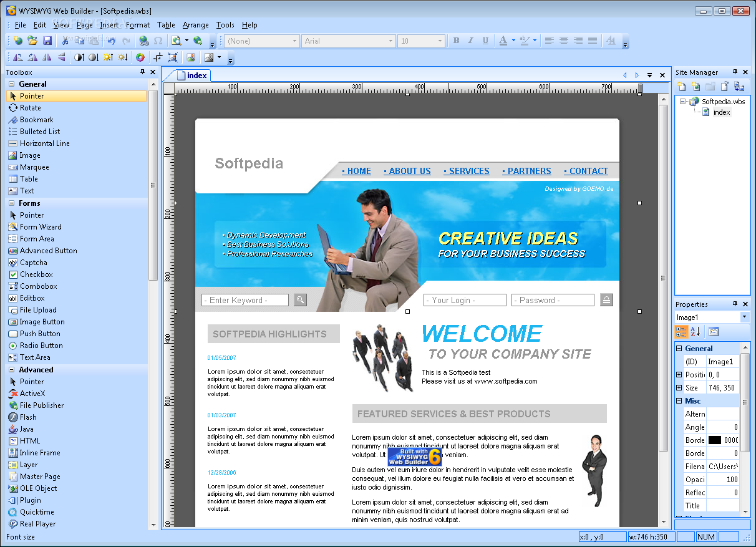This screenshot has width=756, height=547.
Task: Open the Insert menu
Action: click(109, 25)
